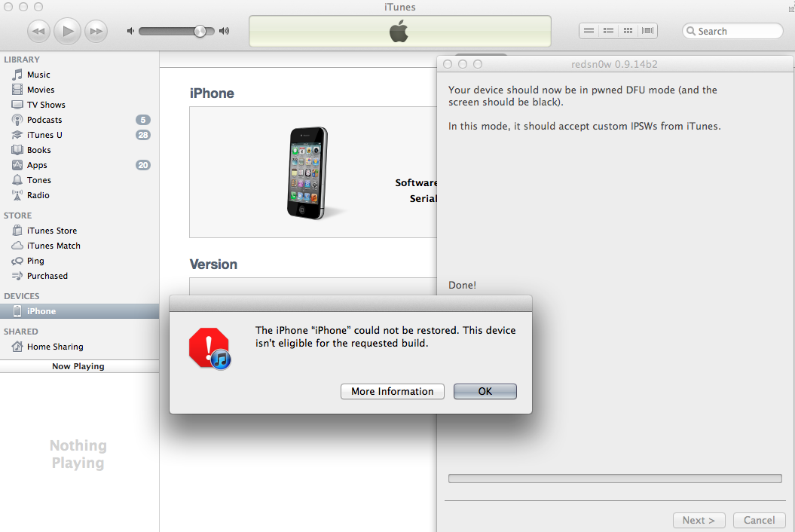Image resolution: width=795 pixels, height=532 pixels.
Task: Click the Podcasts icon
Action: click(x=17, y=120)
